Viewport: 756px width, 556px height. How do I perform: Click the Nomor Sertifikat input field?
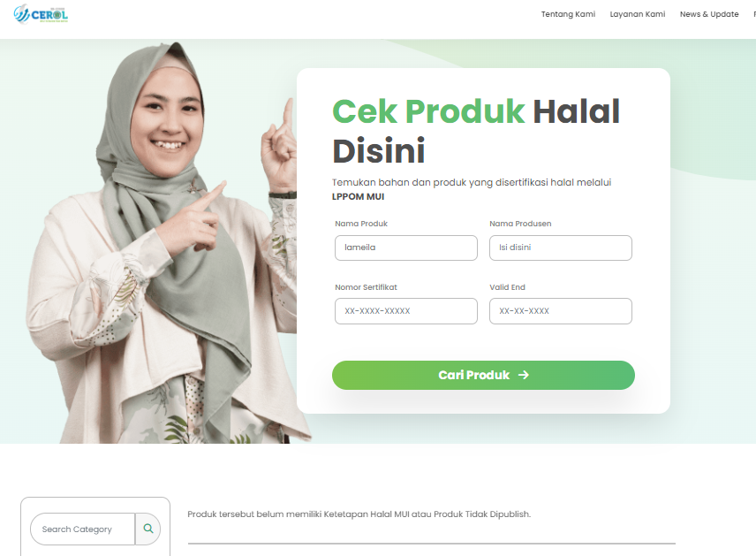click(406, 311)
